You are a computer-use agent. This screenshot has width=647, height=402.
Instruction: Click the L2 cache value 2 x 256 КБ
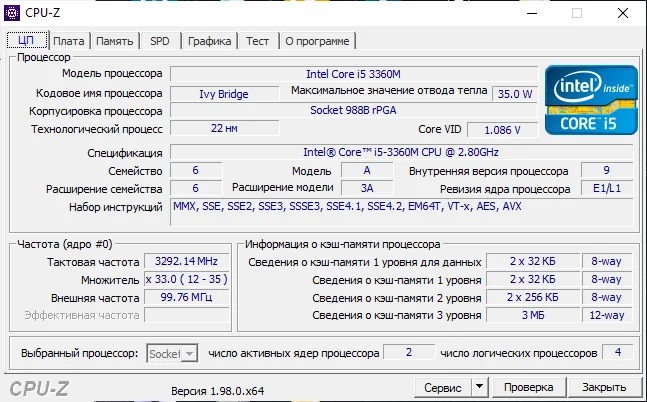[533, 297]
